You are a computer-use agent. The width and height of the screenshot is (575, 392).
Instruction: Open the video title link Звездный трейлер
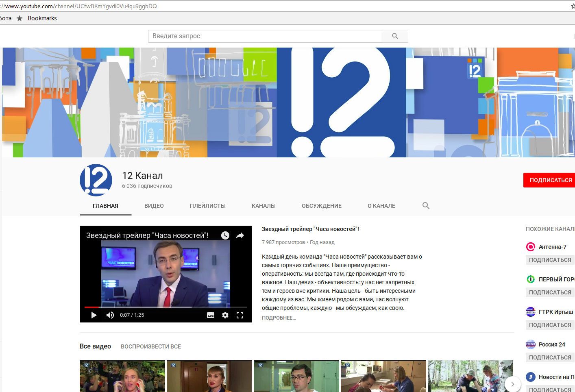coord(310,229)
